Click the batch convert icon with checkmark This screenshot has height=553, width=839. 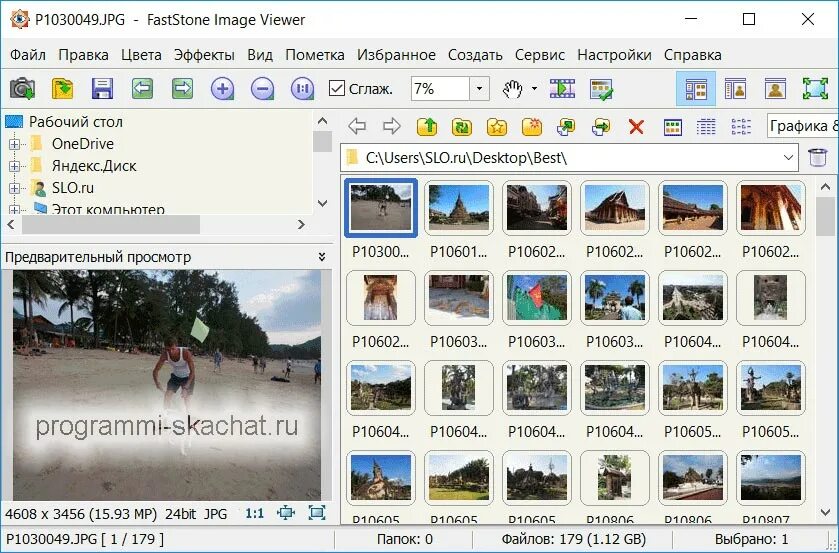click(x=601, y=89)
